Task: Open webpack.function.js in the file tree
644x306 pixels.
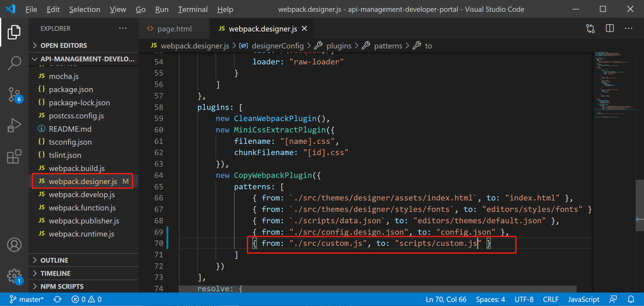Action: click(x=84, y=208)
